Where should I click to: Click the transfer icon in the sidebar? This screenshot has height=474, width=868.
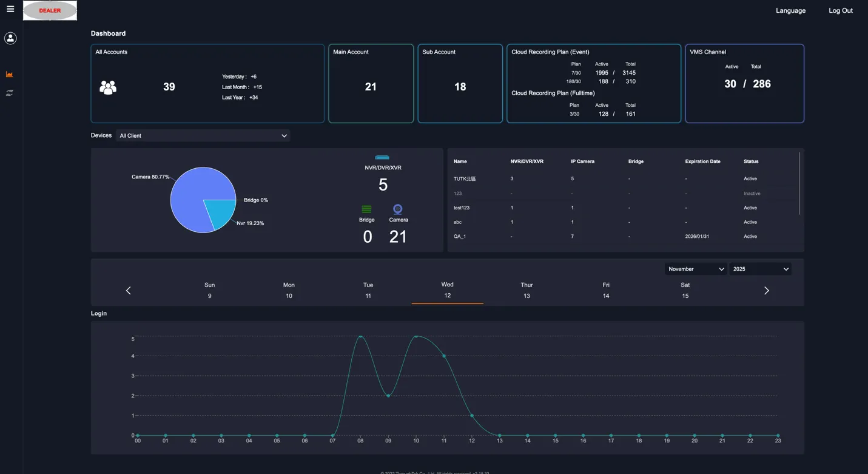pyautogui.click(x=9, y=93)
